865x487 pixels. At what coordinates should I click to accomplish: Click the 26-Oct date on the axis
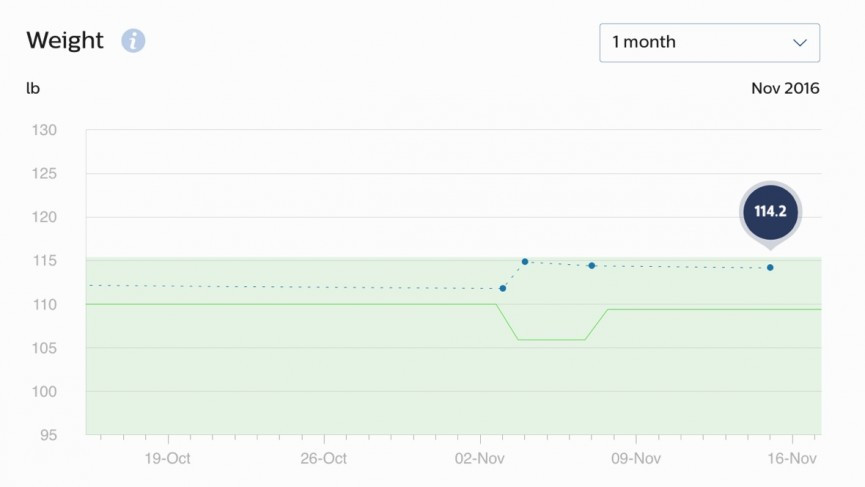pos(323,459)
